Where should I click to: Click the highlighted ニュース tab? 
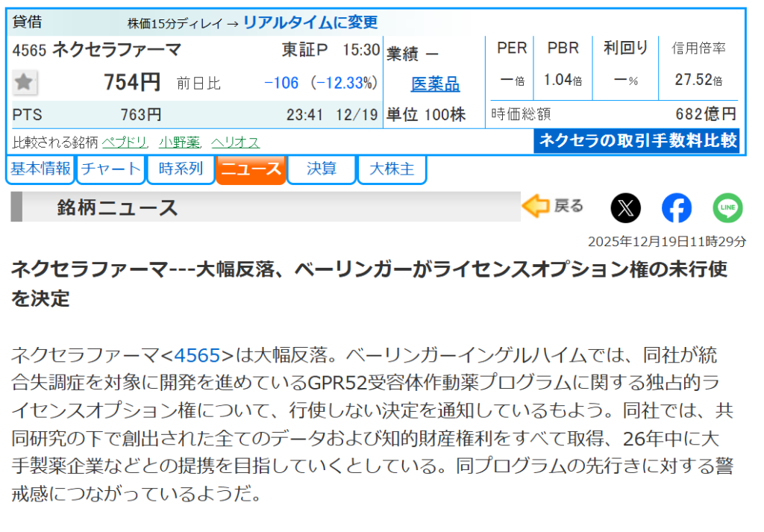pos(251,169)
